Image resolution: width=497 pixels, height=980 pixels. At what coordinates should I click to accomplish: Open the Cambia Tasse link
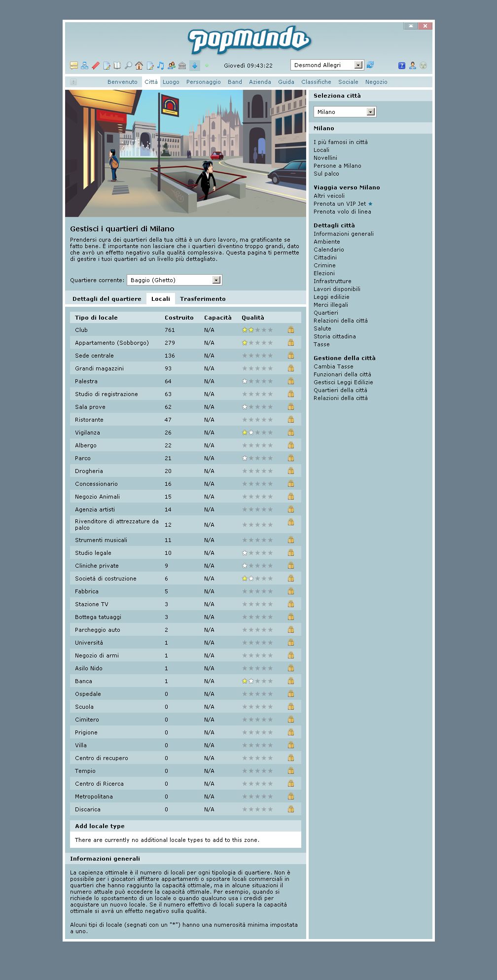pyautogui.click(x=333, y=366)
